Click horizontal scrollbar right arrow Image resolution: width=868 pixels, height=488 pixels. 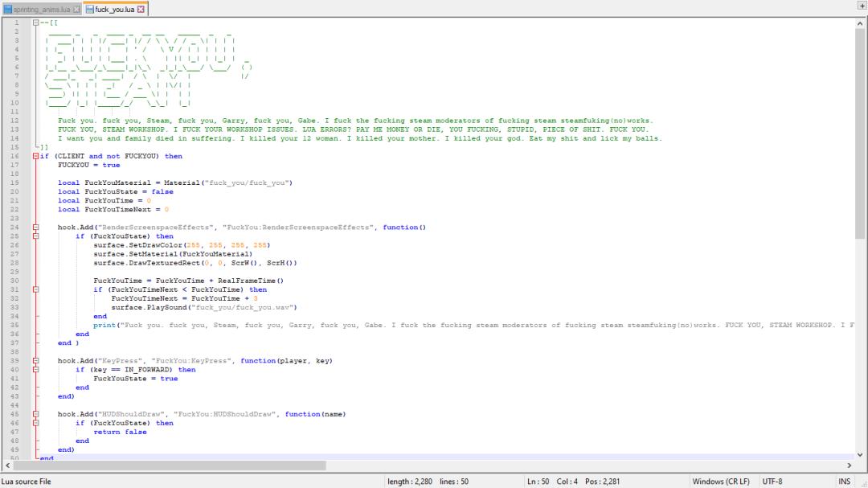(850, 465)
